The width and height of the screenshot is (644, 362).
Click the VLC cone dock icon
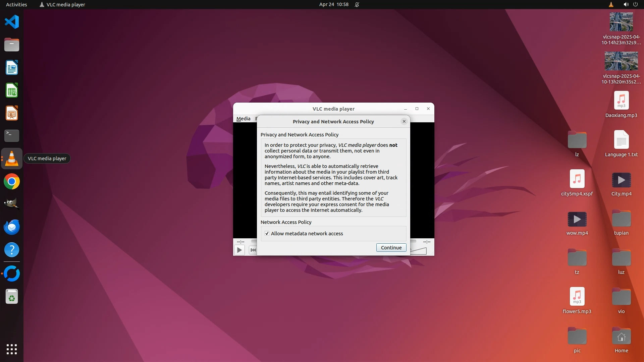(12, 159)
